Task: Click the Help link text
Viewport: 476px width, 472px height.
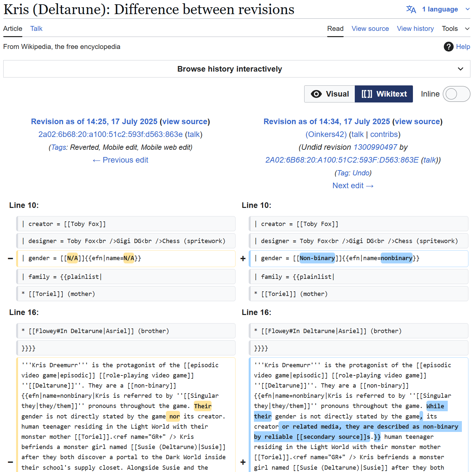Action: point(463,47)
